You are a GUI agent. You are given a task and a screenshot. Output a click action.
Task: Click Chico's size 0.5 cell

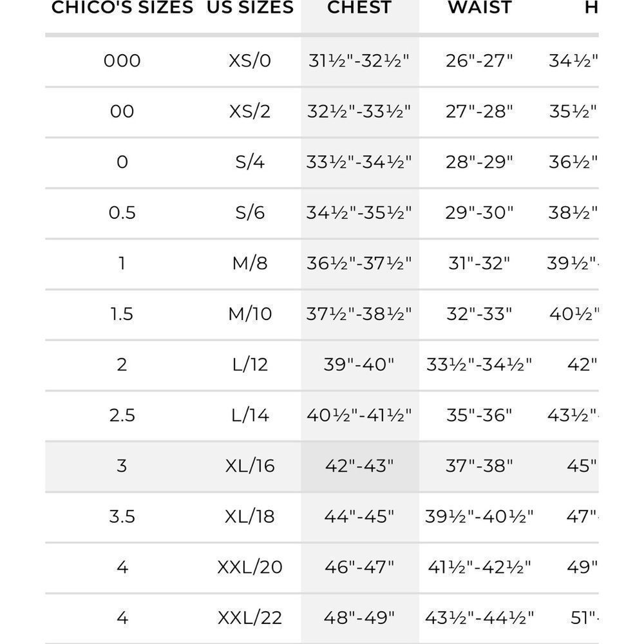(122, 213)
